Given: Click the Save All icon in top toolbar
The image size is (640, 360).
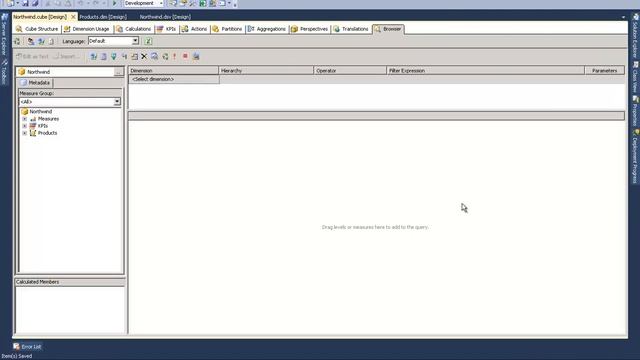Looking at the screenshot, I should pyautogui.click(x=35, y=3).
